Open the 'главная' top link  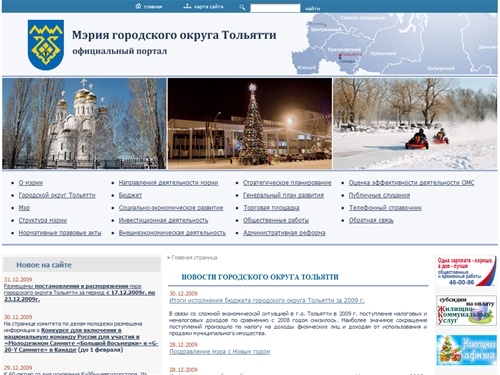coord(153,7)
